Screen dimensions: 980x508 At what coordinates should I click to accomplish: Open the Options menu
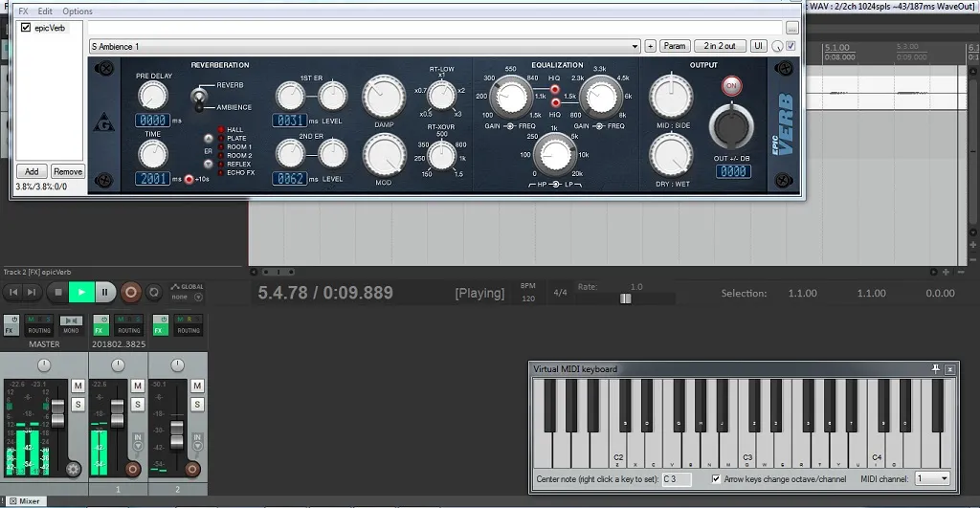pos(78,11)
